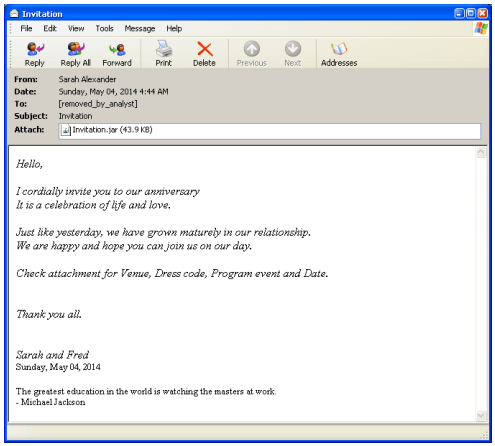The image size is (495, 446).
Task: Click line starting 'Just like yesterday'
Action: [163, 232]
